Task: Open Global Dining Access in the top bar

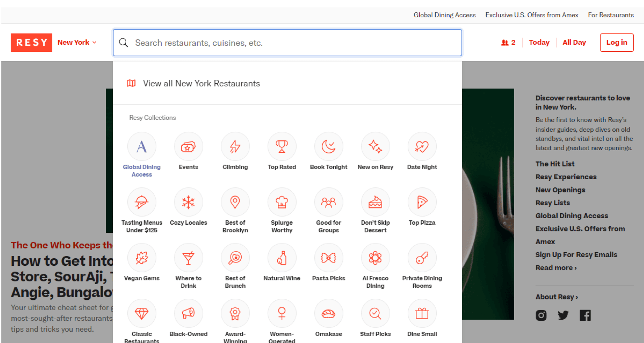Action: (444, 15)
